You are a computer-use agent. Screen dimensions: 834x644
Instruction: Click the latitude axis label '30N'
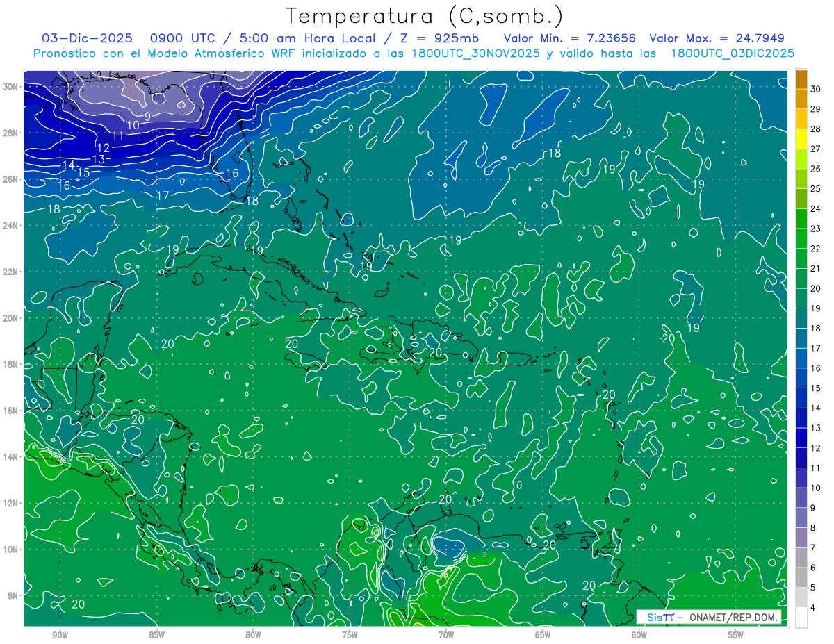click(12, 87)
